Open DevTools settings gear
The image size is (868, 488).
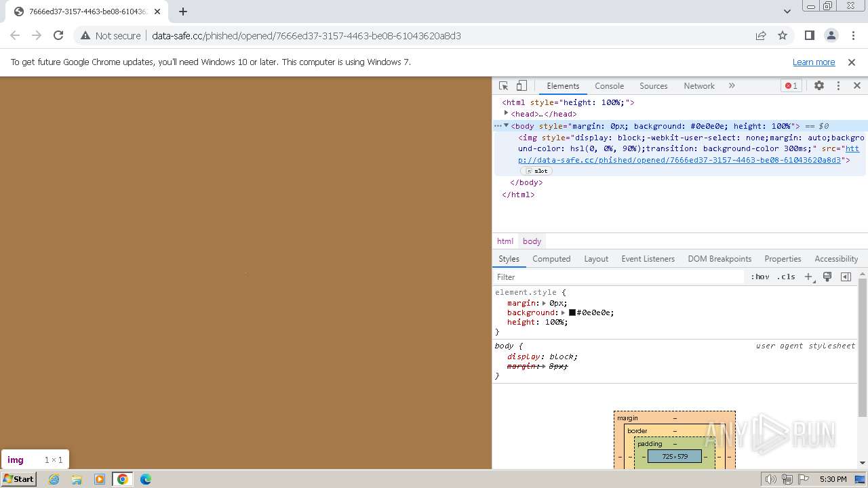click(x=819, y=86)
